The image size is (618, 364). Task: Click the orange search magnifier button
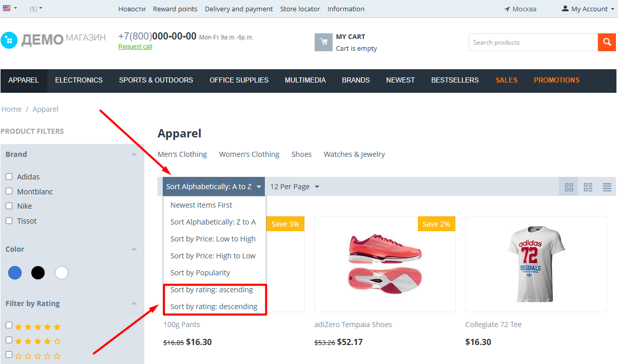606,43
